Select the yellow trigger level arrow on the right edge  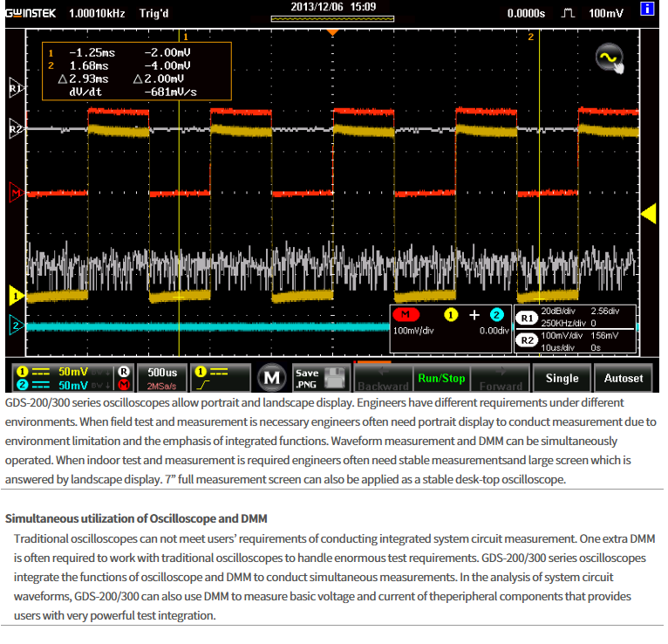coord(649,214)
